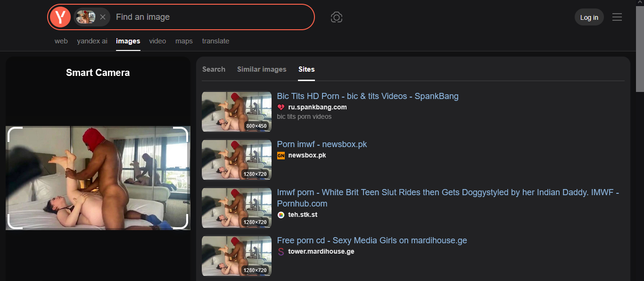The image size is (644, 281).
Task: Switch to the web search tab
Action: (61, 41)
